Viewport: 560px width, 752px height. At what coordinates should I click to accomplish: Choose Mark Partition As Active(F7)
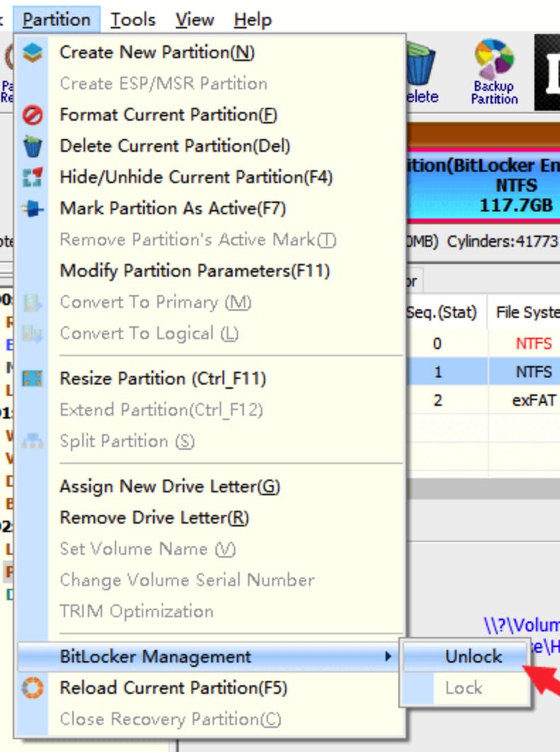click(x=173, y=209)
